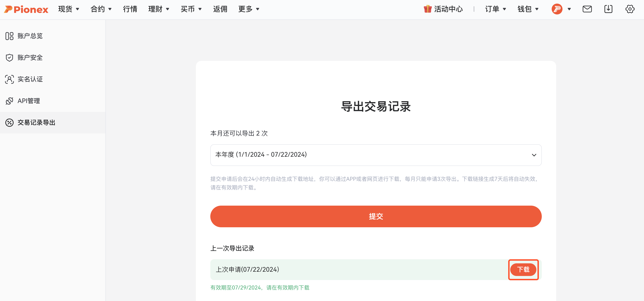
Task: Click the orange 提交 button
Action: click(x=376, y=216)
